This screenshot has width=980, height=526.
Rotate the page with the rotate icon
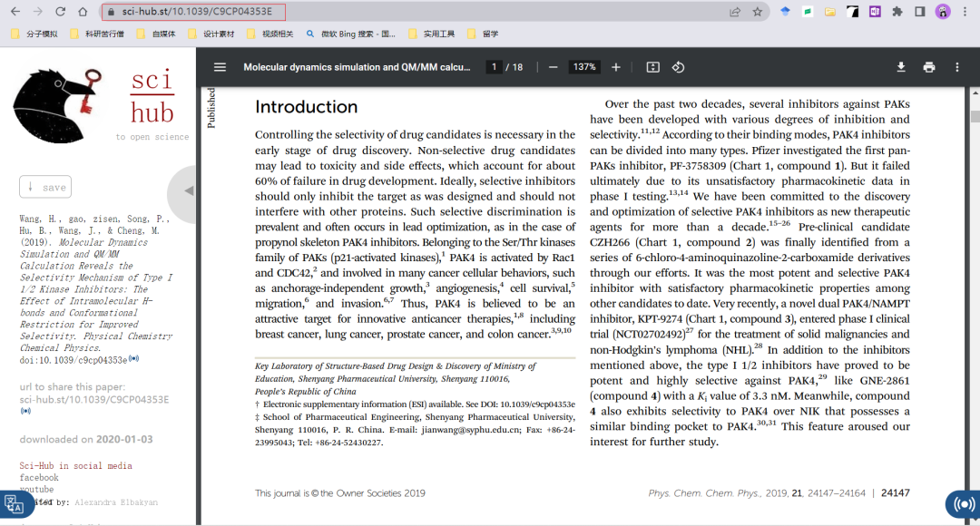tap(680, 66)
